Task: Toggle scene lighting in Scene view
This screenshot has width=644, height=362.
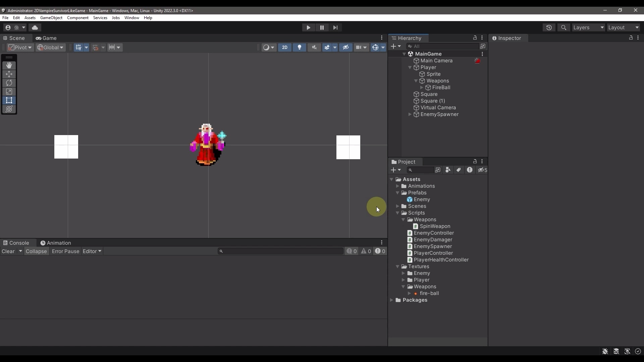Action: click(x=300, y=48)
